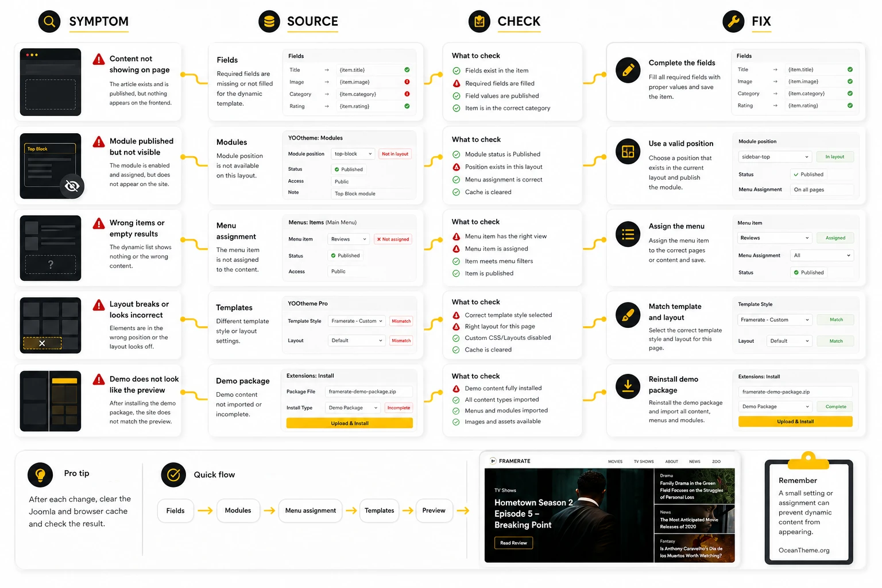This screenshot has width=882, height=588.
Task: Click the magnifier icon beside SYMPTOM heading
Action: pos(49,22)
